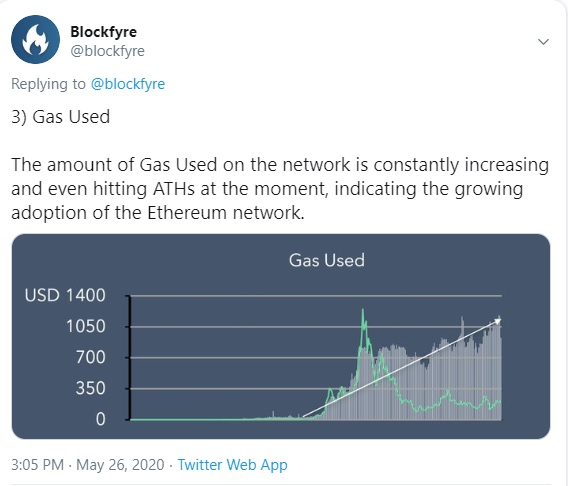Select the 1050 axis label

pyautogui.click(x=86, y=327)
